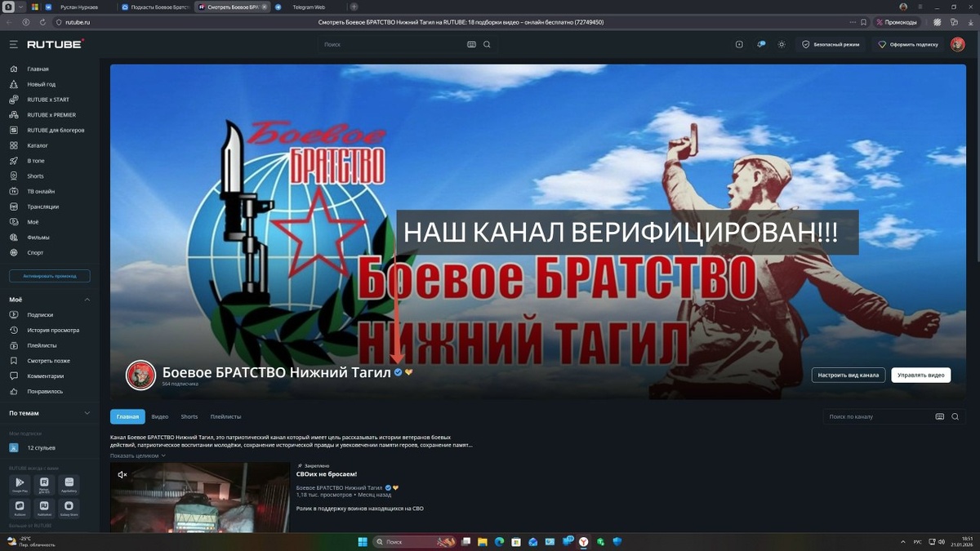Click the Google Play app tile
Viewport: 980px width, 551px height.
(x=20, y=485)
